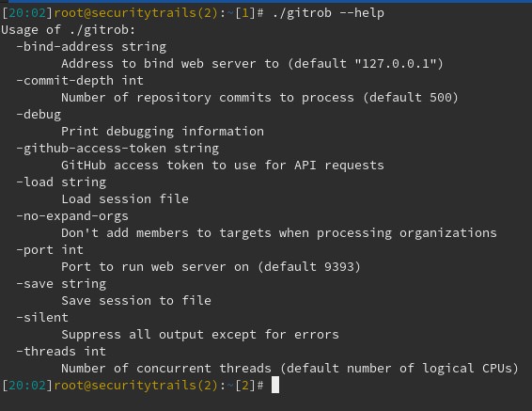This screenshot has width=532, height=411.
Task: Click the Print debugging information description
Action: pyautogui.click(x=163, y=132)
